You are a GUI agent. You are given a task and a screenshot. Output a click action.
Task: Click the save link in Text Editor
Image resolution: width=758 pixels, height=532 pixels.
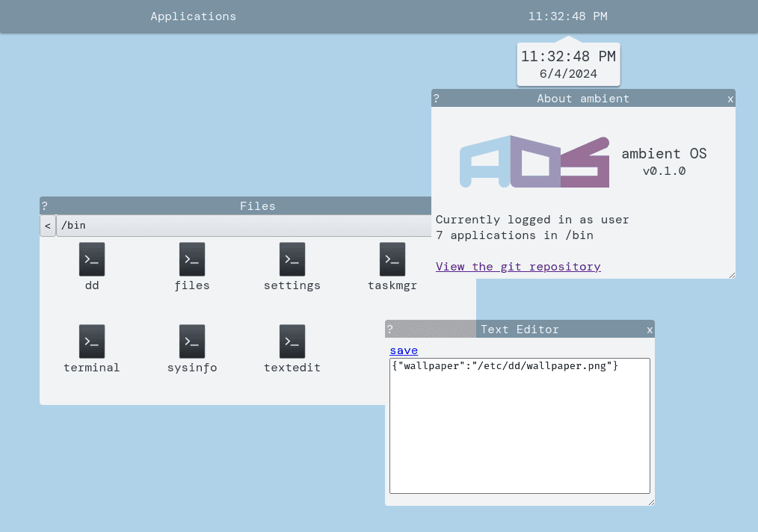pos(404,350)
